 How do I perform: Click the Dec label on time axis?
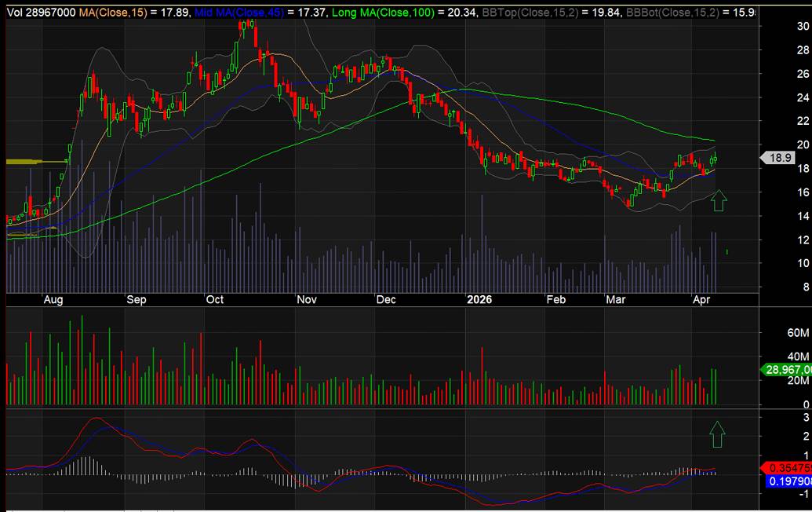click(385, 299)
